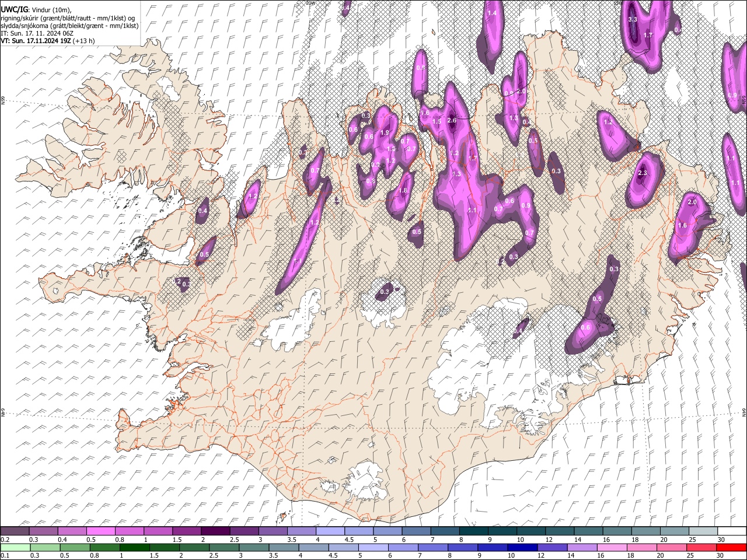The height and width of the screenshot is (560, 747).
Task: Click the '0.2' tick label on snow legend
Action: pyautogui.click(x=5, y=540)
